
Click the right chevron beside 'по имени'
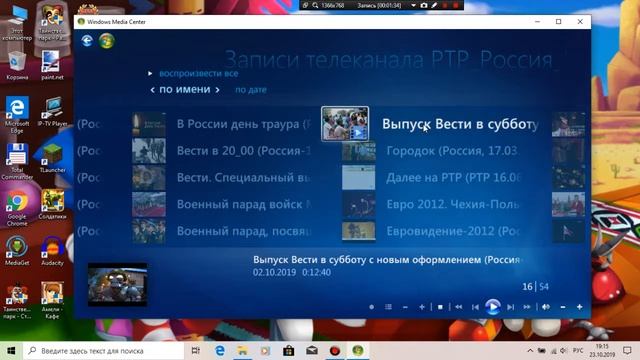click(217, 90)
